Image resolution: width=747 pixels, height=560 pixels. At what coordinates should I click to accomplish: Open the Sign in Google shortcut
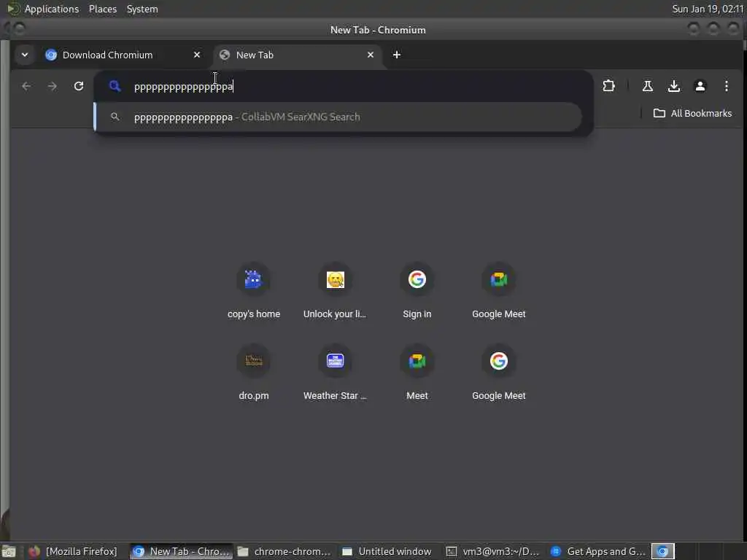pos(417,291)
